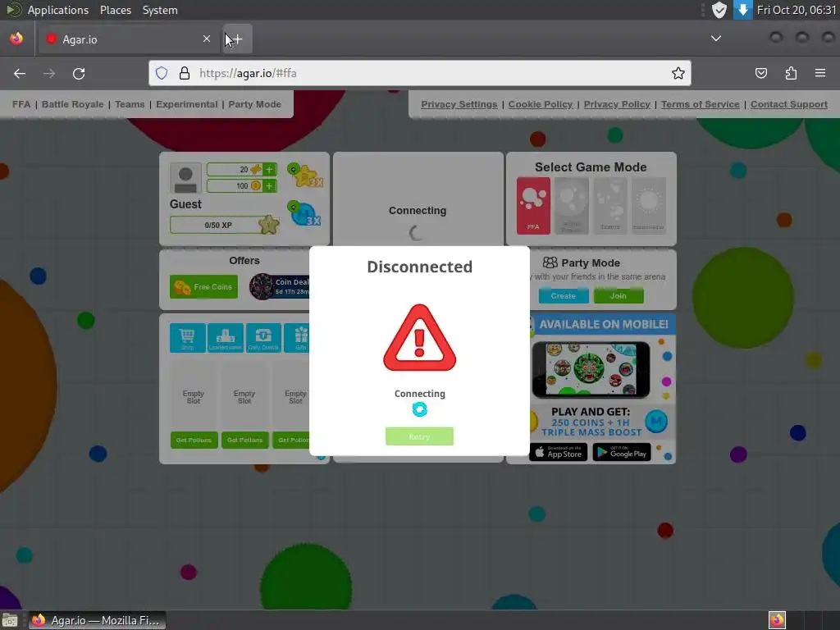The height and width of the screenshot is (630, 840).
Task: Open the Places menu
Action: pos(116,10)
